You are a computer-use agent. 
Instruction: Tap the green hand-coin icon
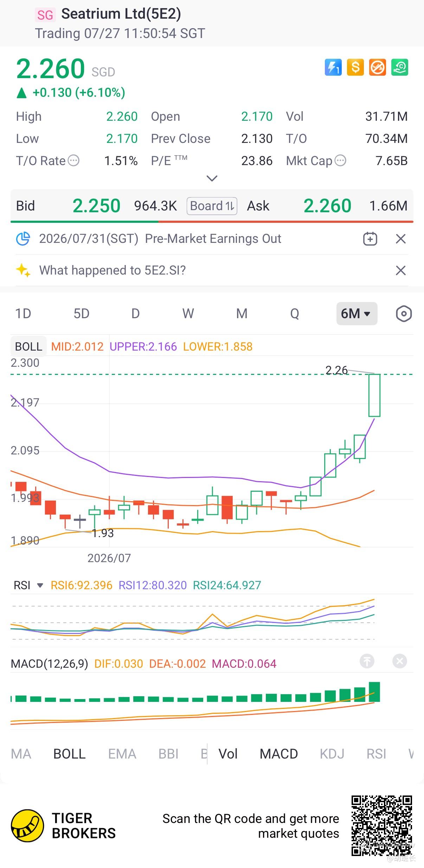(400, 67)
